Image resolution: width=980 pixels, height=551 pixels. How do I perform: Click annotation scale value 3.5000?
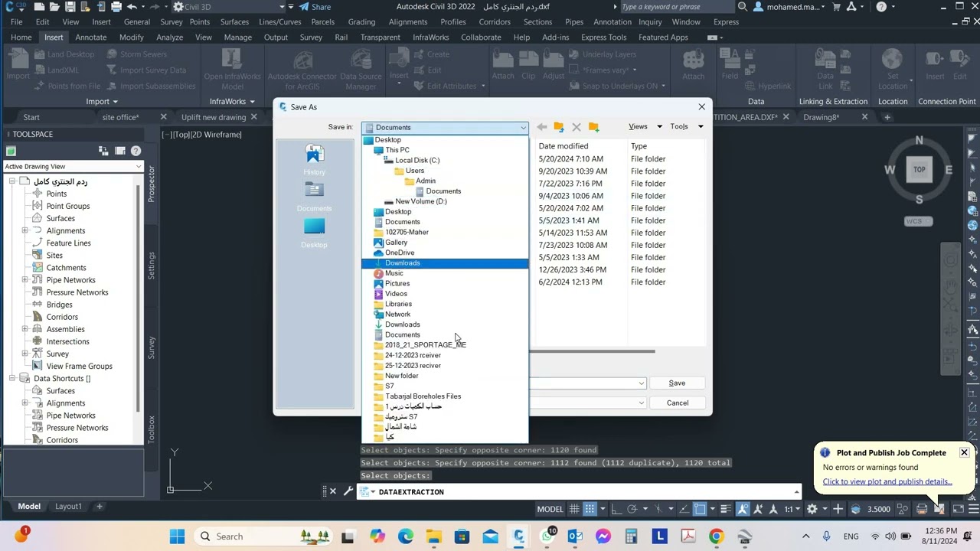pos(878,509)
